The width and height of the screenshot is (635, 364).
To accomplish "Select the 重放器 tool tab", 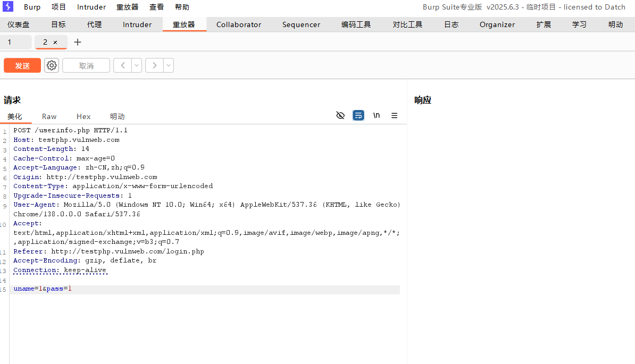I will point(184,24).
